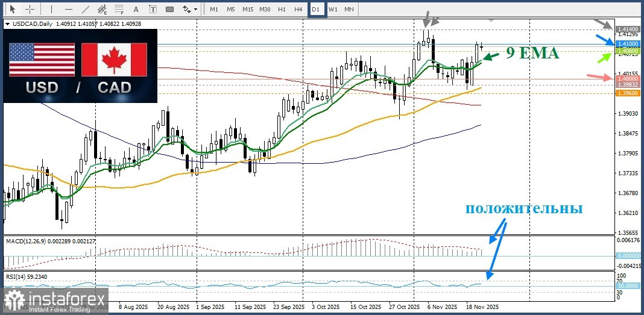Activate the Crosshair tool
Screen dimensions: 644x315
click(x=30, y=9)
